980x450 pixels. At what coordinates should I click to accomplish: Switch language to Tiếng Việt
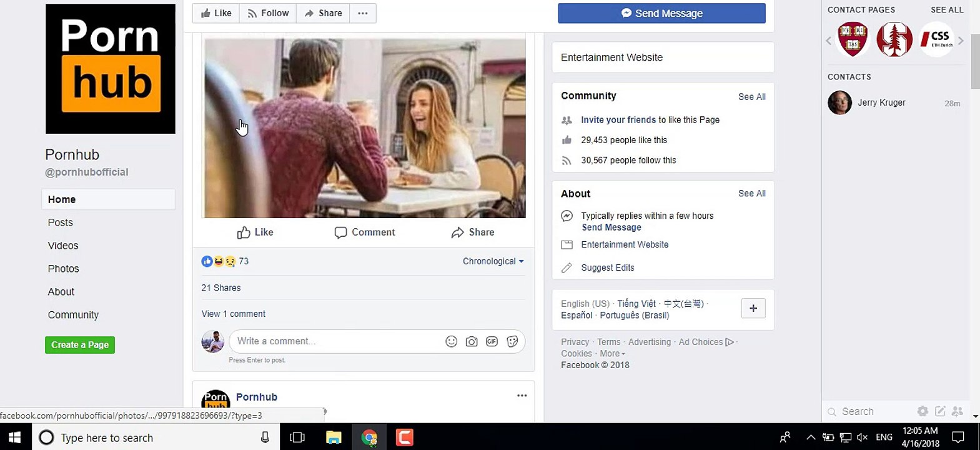(x=636, y=304)
